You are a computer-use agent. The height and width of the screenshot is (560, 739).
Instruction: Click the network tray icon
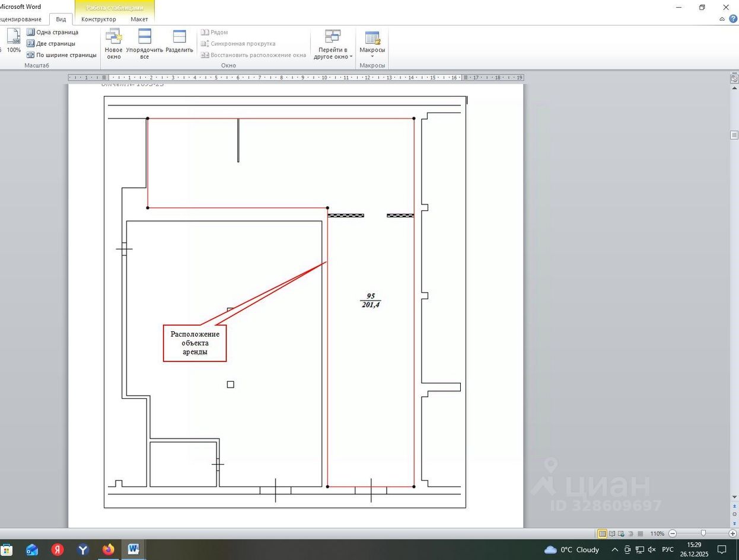639,549
